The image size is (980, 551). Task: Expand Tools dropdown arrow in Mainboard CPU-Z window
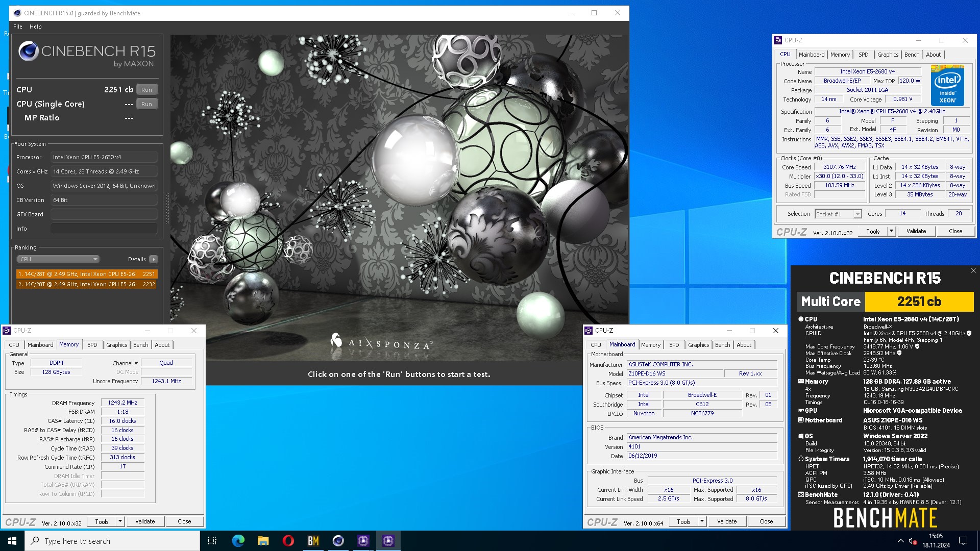click(x=702, y=521)
